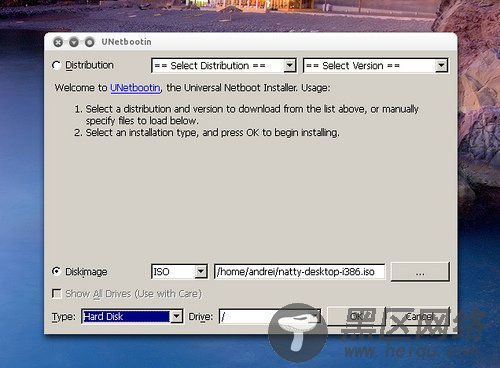
Task: Enable Show All Drives checkbox
Action: 57,294
